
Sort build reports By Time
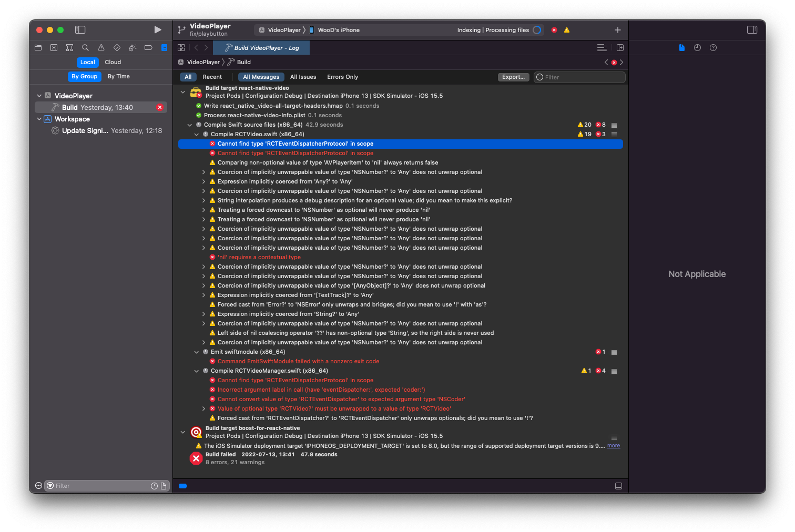(x=118, y=76)
